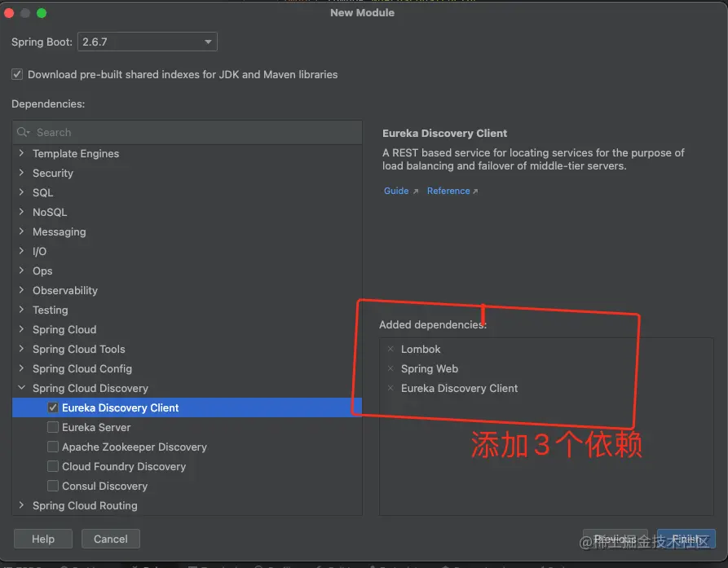Expand the NoSQL category
The width and height of the screenshot is (728, 568).
coord(21,212)
